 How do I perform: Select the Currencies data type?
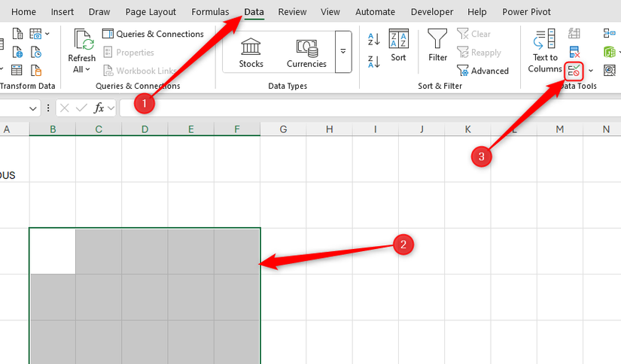pyautogui.click(x=306, y=52)
